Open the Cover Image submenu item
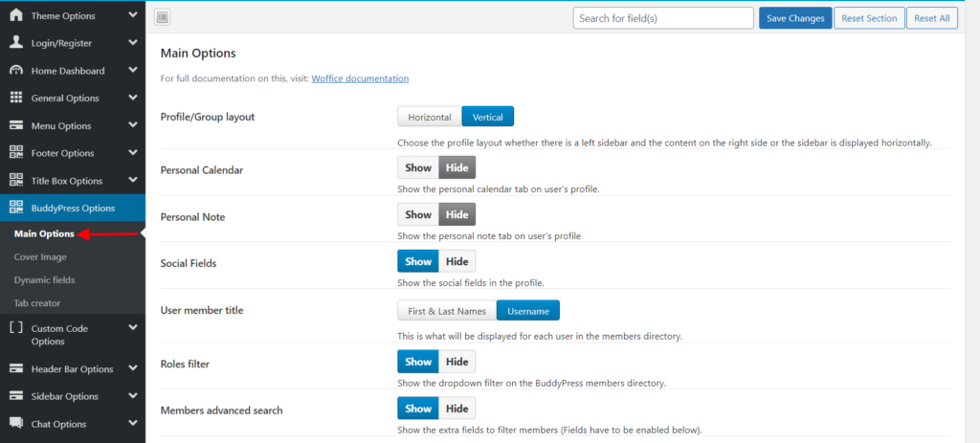Viewport: 980px width, 443px height. click(40, 256)
